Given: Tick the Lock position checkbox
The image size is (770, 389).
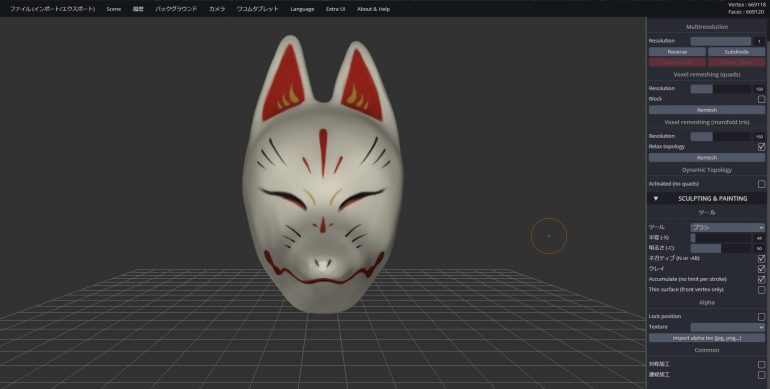Looking at the screenshot, I should pyautogui.click(x=761, y=317).
